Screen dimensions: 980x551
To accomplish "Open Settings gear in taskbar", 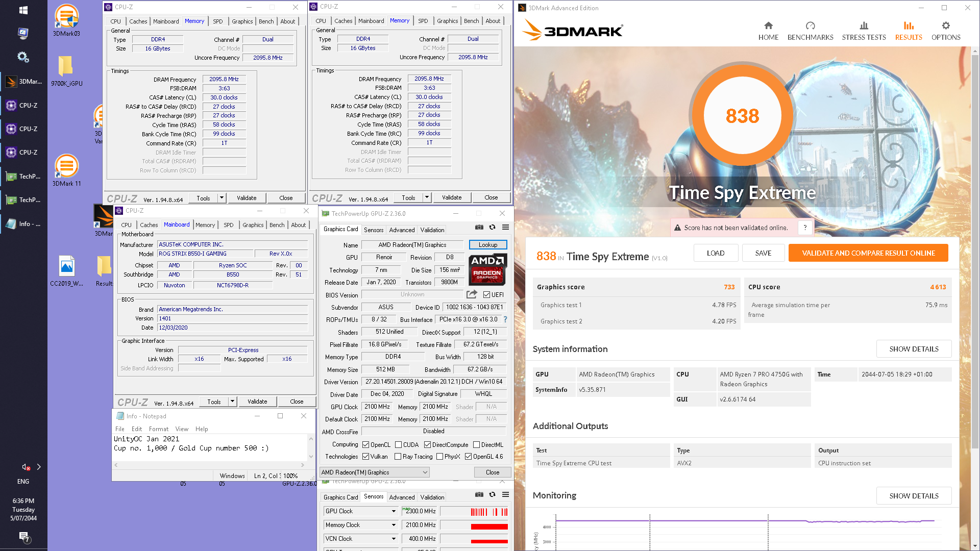I will (x=23, y=57).
